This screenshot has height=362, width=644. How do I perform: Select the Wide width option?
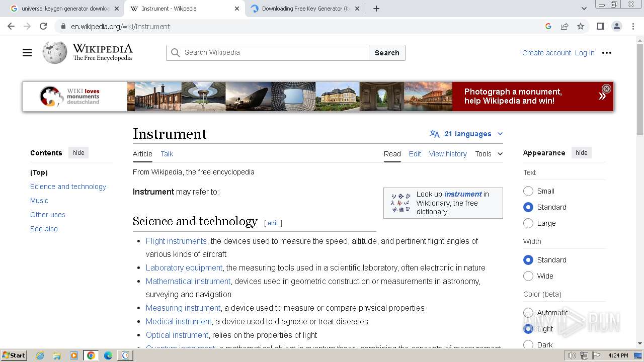(x=528, y=276)
